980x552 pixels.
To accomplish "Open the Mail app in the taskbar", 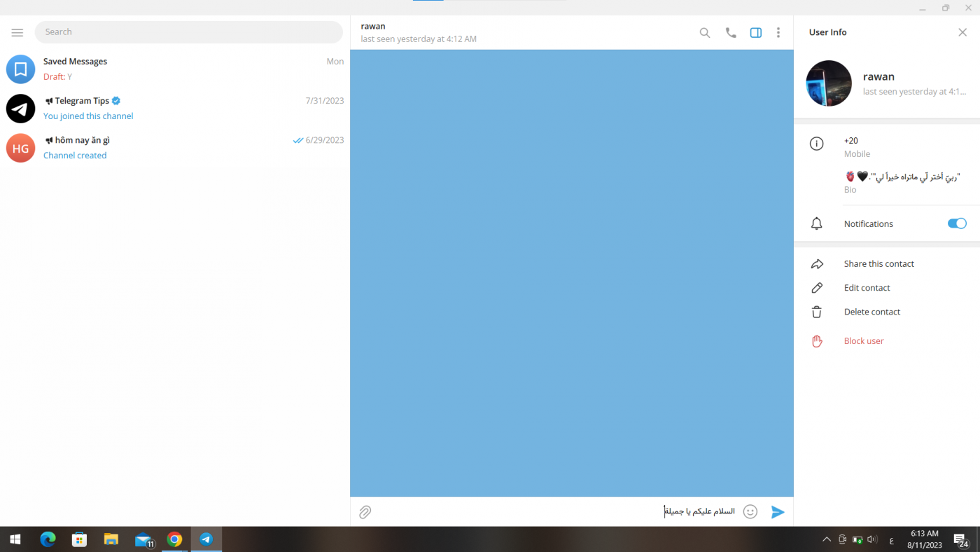I will pos(143,539).
